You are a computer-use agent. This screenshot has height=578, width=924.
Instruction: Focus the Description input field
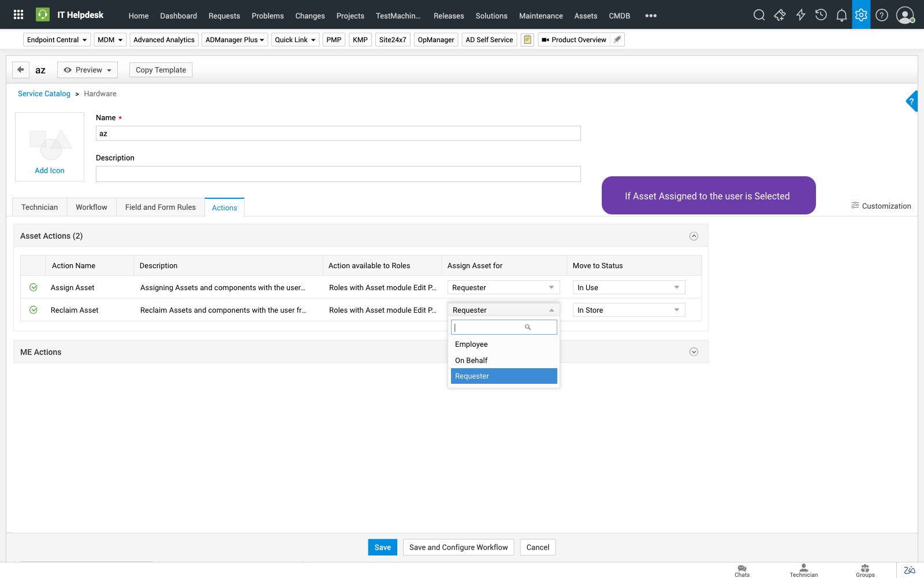[338, 174]
